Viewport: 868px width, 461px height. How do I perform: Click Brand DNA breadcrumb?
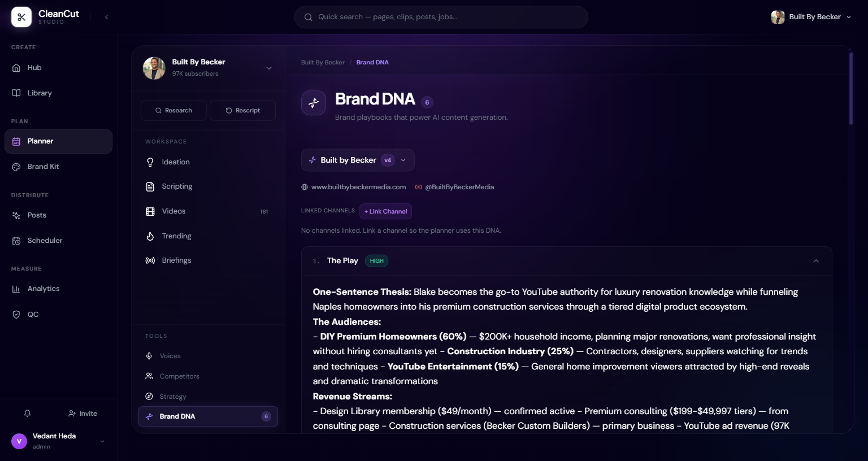click(372, 62)
